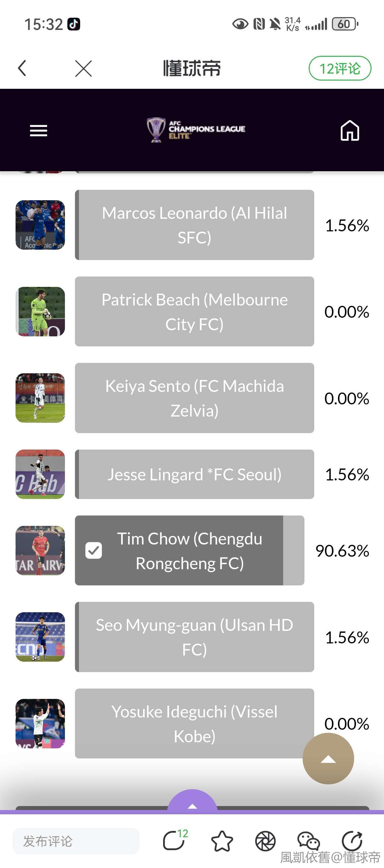The width and height of the screenshot is (384, 868).
Task: Tap the share arrow icon
Action: [x=352, y=841]
